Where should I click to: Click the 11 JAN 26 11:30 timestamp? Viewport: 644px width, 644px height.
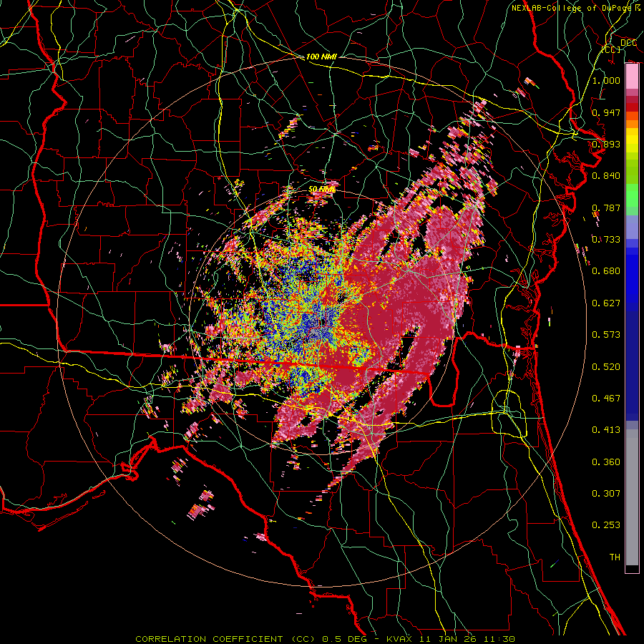click(x=467, y=639)
